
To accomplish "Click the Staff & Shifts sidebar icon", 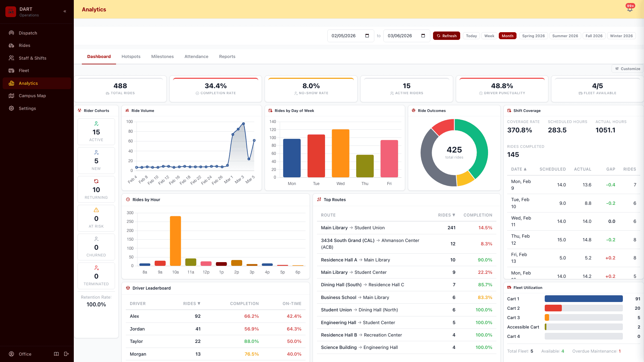I will (x=11, y=58).
